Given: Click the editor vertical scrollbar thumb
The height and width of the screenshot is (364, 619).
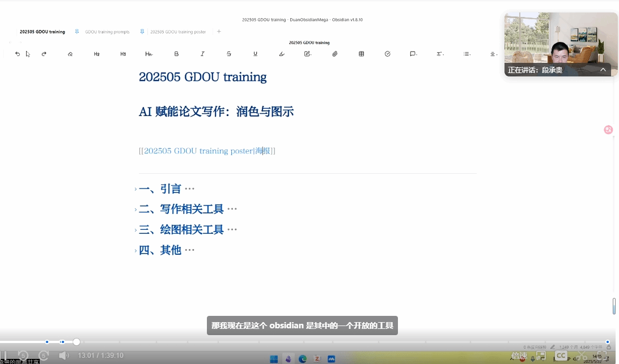Looking at the screenshot, I should pos(614,306).
